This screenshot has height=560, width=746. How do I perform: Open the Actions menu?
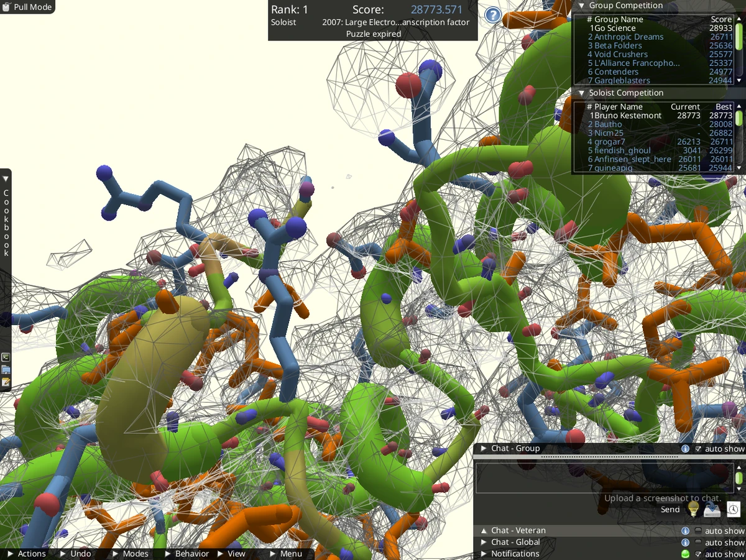tap(26, 554)
